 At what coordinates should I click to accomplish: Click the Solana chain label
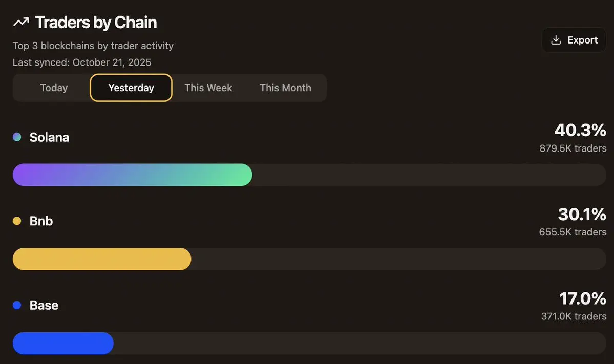[49, 137]
